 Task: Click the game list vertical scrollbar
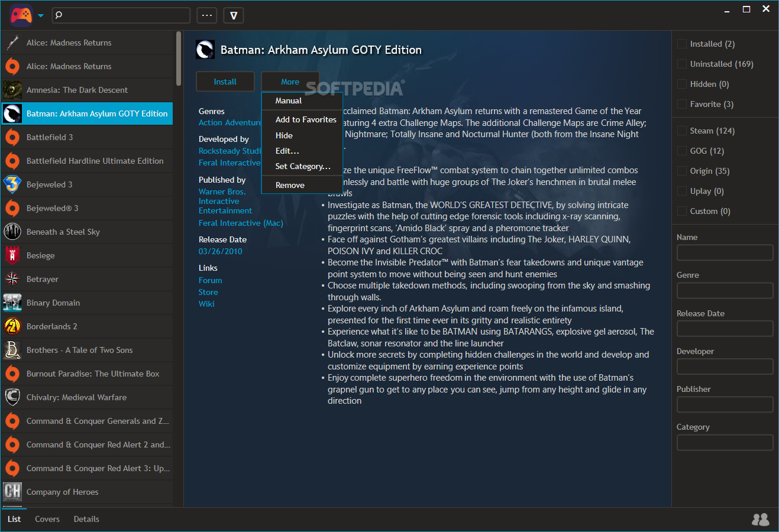[x=179, y=58]
